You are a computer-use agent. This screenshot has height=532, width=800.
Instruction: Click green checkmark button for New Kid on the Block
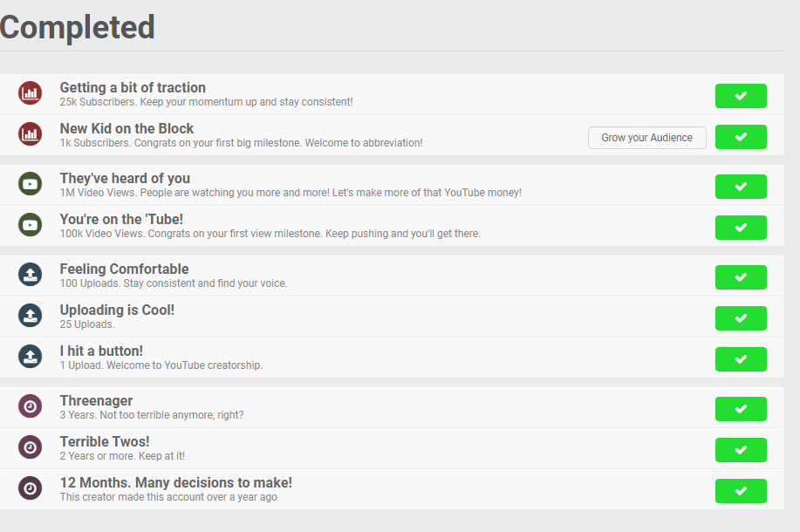[x=741, y=137]
